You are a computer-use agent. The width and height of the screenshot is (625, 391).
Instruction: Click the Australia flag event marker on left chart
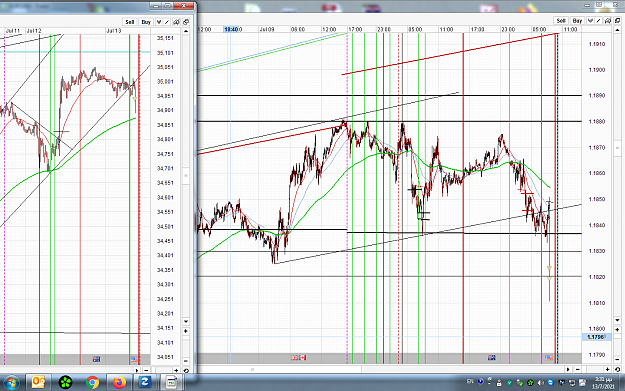click(x=96, y=359)
